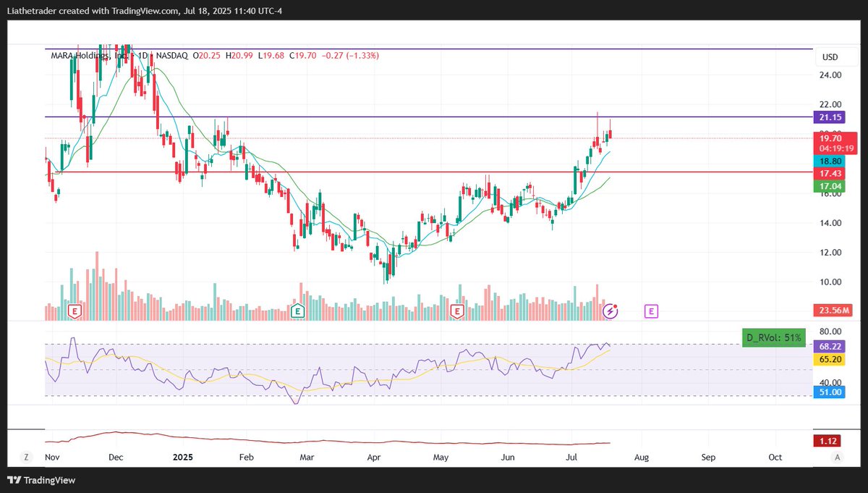The height and width of the screenshot is (493, 868).
Task: Click the 80.00 RSI axis label
Action: 830,332
